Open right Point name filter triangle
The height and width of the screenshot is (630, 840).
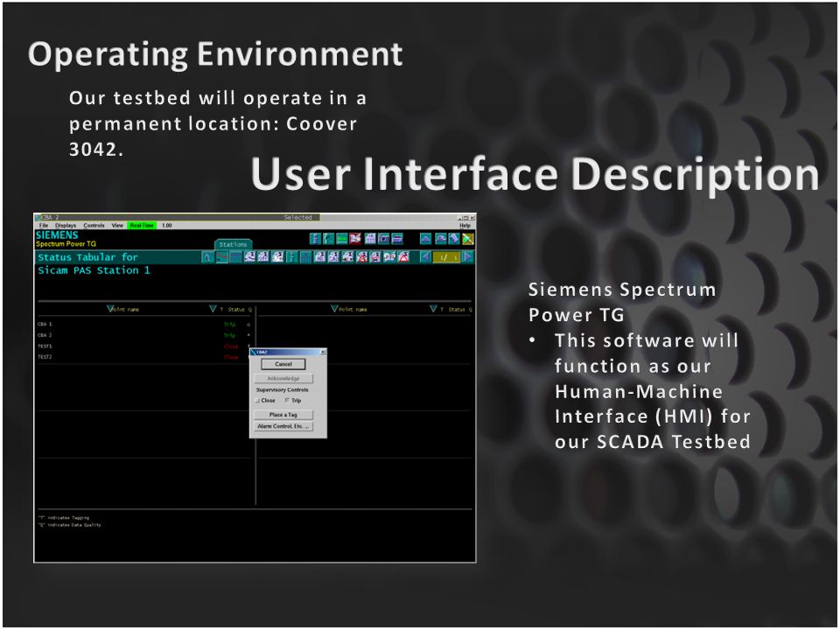coord(335,309)
